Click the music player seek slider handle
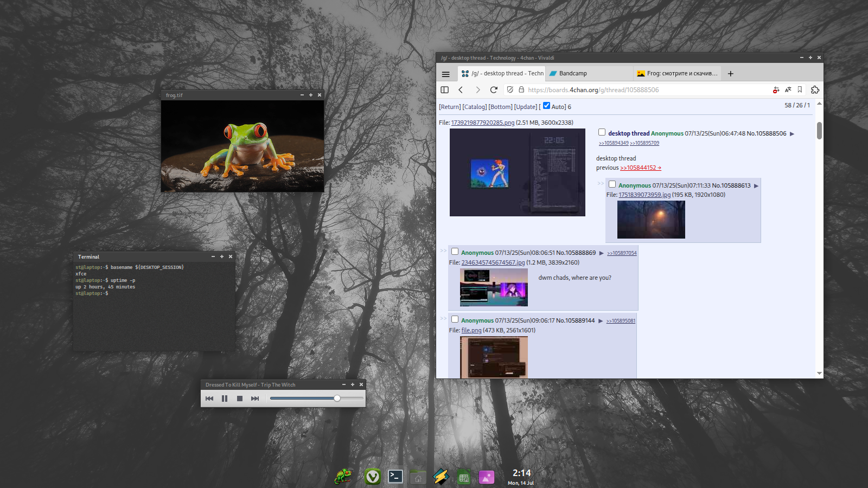Image resolution: width=868 pixels, height=488 pixels. 337,399
